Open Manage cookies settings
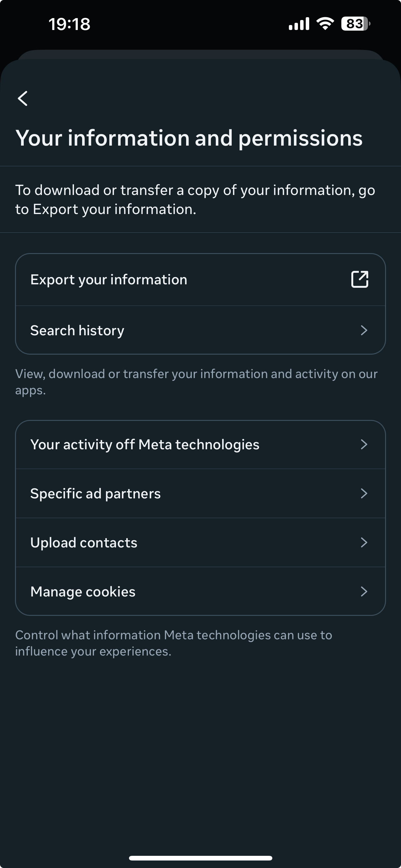Image resolution: width=401 pixels, height=868 pixels. 200,592
